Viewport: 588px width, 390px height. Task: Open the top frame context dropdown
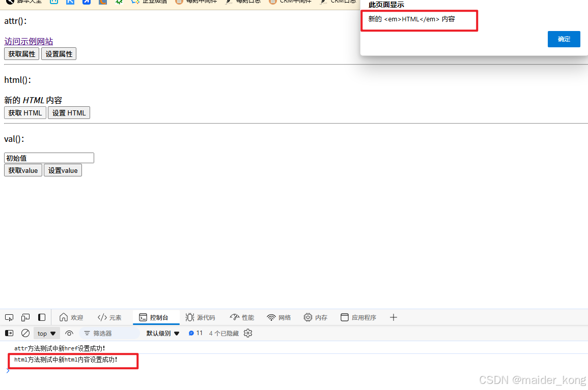tap(46, 333)
